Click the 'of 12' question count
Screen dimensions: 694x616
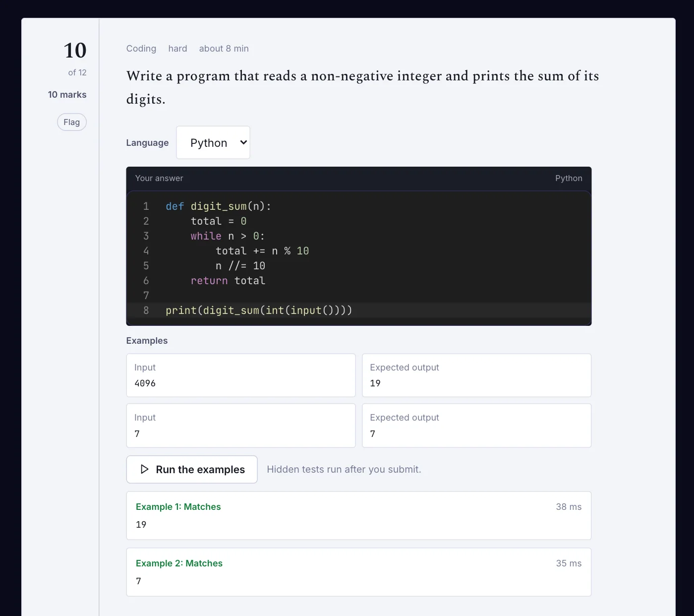77,72
